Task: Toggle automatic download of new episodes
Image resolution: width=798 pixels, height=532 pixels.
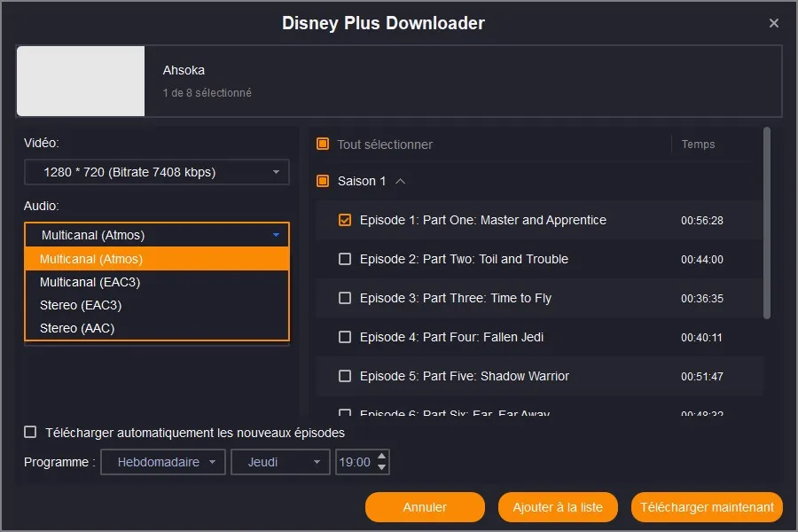Action: click(29, 432)
